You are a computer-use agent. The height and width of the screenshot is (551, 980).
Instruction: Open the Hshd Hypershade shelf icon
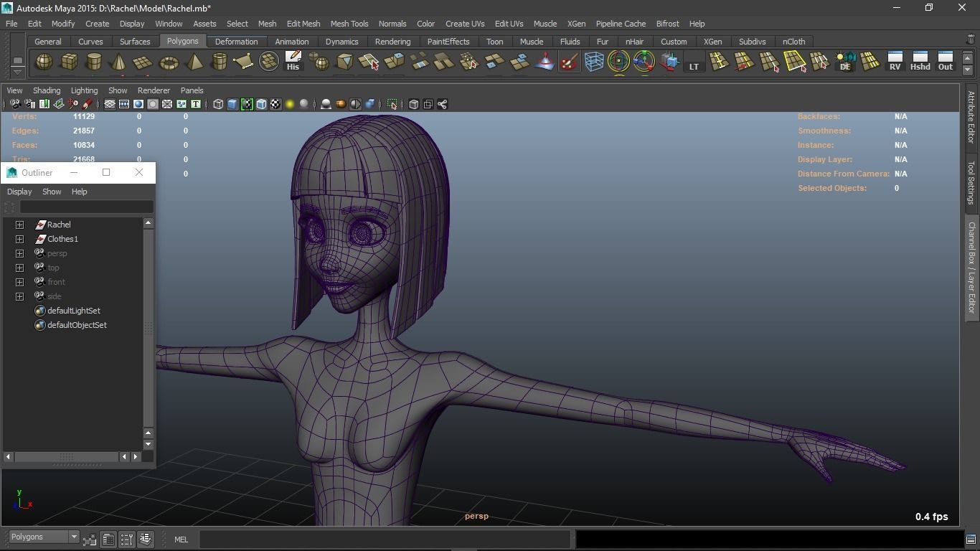coord(920,62)
